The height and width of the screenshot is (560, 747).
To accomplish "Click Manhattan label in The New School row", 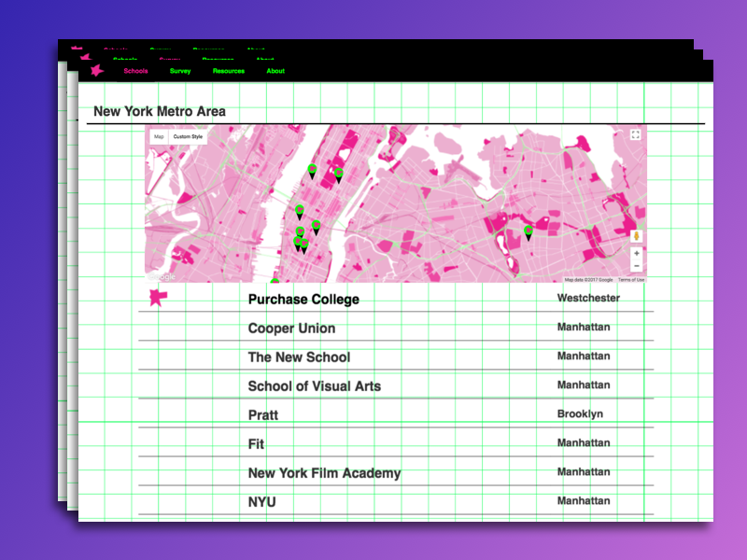I will click(584, 357).
